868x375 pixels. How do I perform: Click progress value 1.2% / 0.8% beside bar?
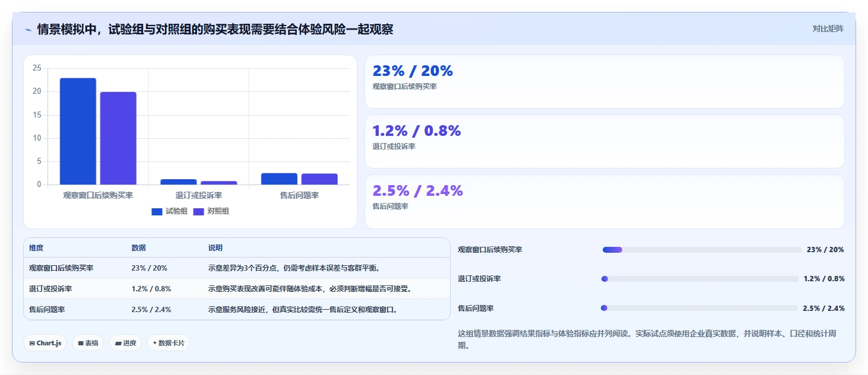824,279
